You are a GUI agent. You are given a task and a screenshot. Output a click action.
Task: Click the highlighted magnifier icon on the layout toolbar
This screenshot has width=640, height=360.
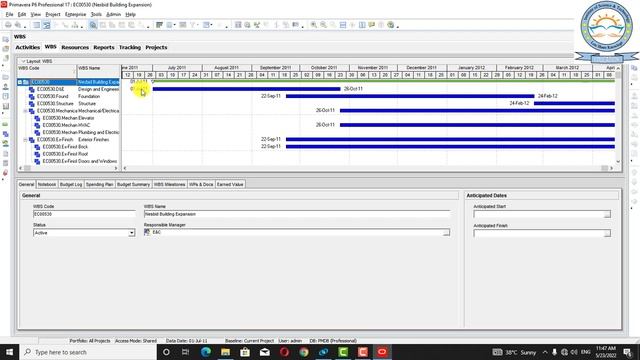click(x=93, y=25)
